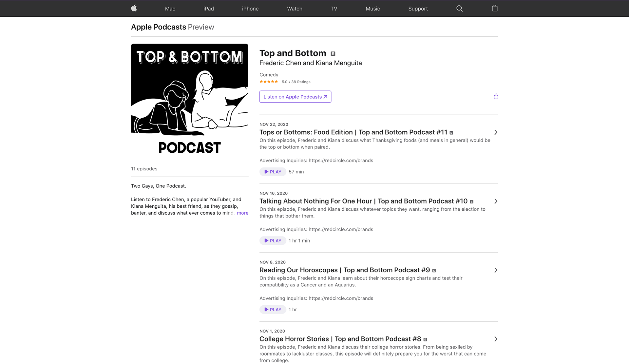Open the shopping bag icon

pyautogui.click(x=495, y=9)
